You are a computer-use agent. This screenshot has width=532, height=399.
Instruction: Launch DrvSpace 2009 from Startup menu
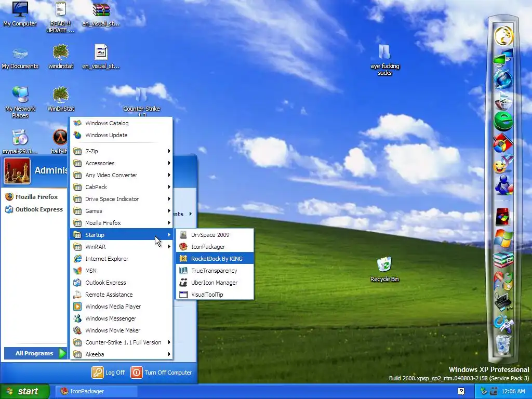coord(215,235)
